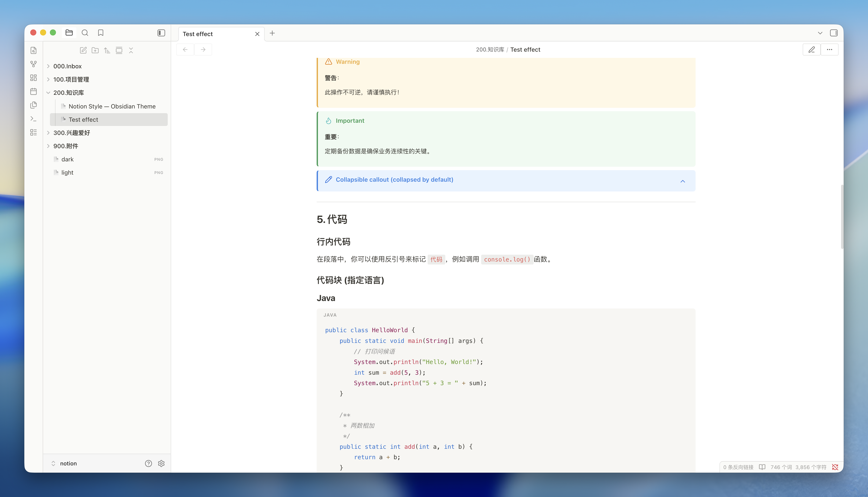Open the quick switcher ribbon icon

33,51
